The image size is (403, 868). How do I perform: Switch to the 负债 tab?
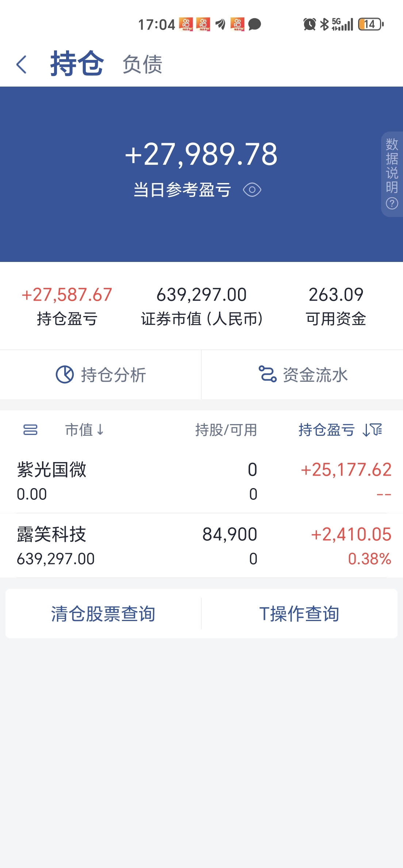[142, 64]
